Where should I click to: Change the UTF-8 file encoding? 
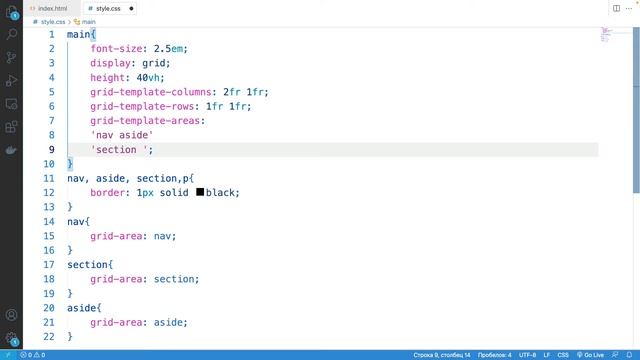click(x=527, y=355)
